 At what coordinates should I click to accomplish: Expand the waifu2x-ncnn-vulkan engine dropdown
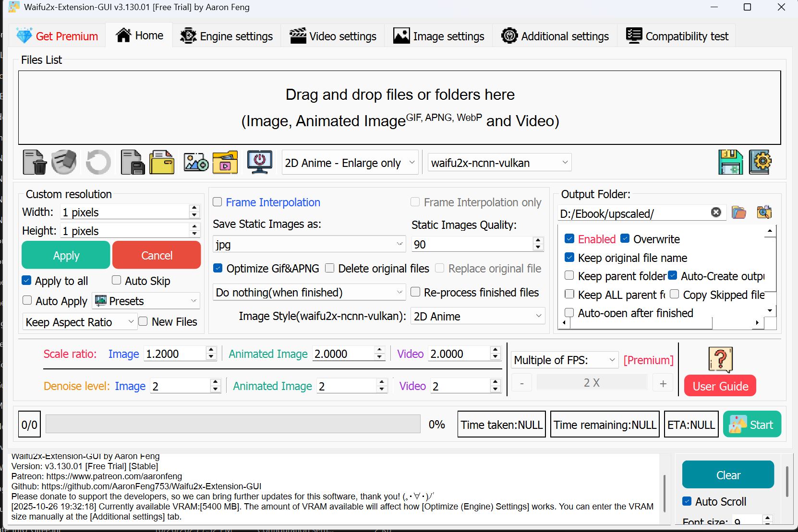[x=499, y=163]
